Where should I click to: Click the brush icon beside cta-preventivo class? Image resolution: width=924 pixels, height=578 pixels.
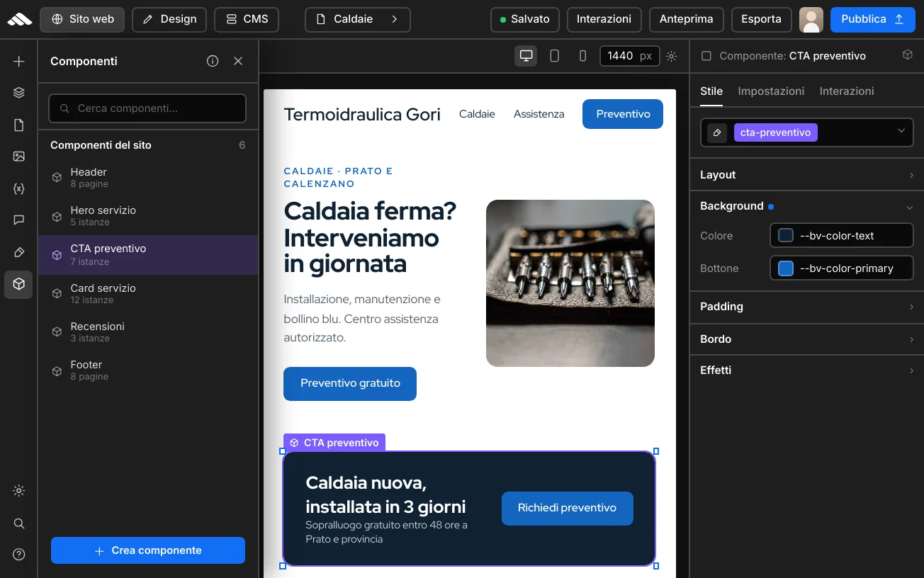tap(717, 132)
